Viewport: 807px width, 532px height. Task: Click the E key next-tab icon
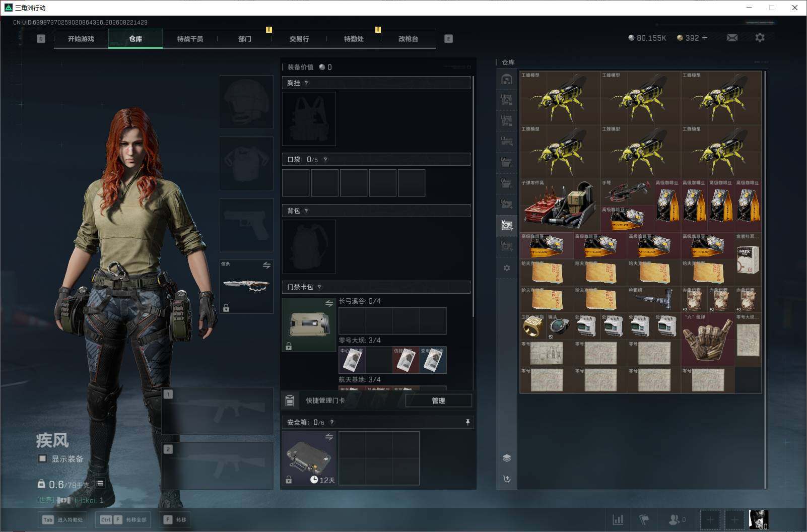[x=448, y=39]
